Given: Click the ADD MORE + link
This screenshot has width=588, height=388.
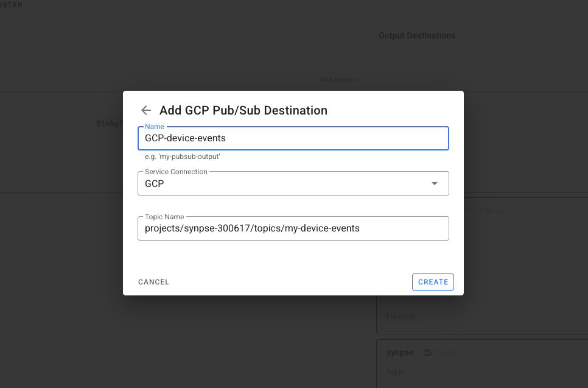Looking at the screenshot, I should point(339,80).
